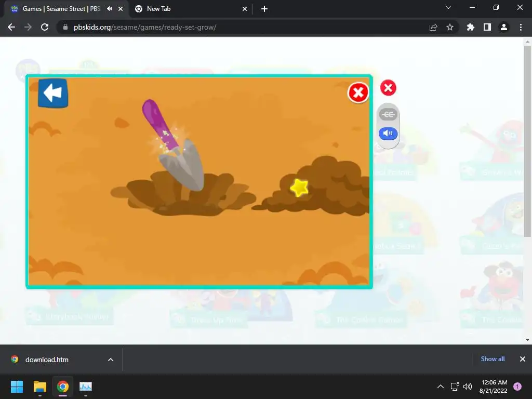This screenshot has height=399, width=532.
Task: Toggle the game sound speaker button
Action: [388, 134]
